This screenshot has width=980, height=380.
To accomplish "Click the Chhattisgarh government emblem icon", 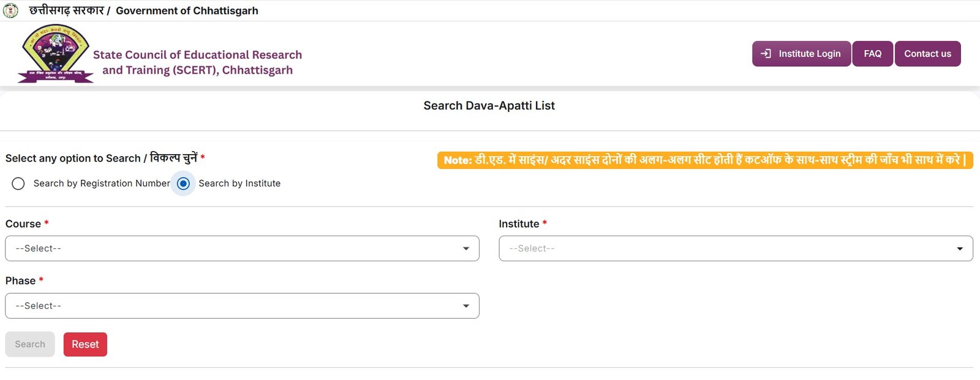I will (x=10, y=10).
